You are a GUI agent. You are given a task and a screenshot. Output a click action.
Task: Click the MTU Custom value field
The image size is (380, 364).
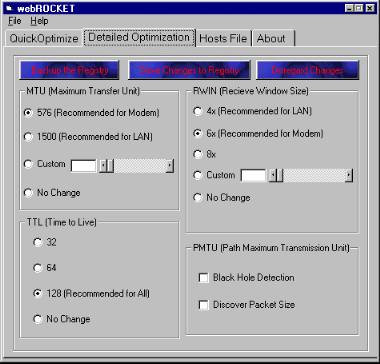point(84,166)
